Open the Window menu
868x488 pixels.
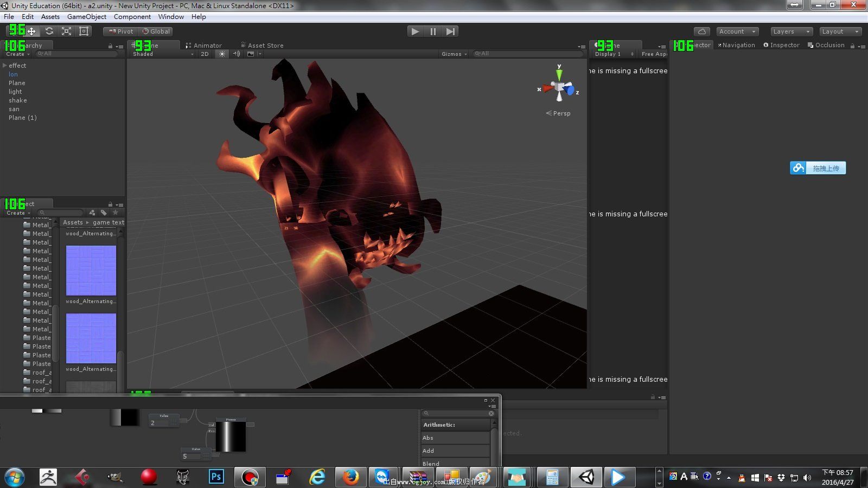[x=171, y=17]
